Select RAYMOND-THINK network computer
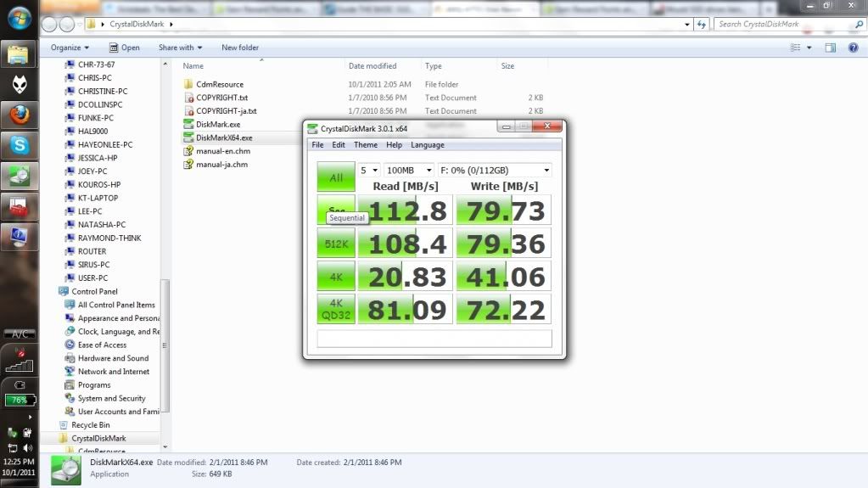The height and width of the screenshot is (488, 868). [x=109, y=238]
